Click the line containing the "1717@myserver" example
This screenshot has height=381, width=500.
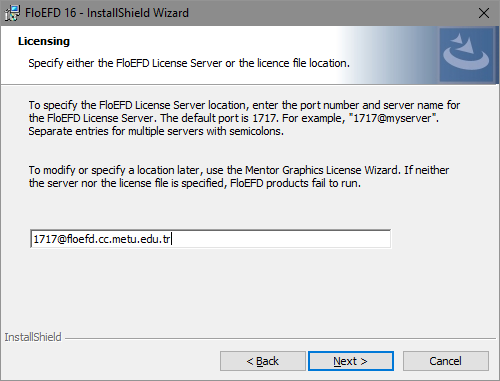[234, 118]
